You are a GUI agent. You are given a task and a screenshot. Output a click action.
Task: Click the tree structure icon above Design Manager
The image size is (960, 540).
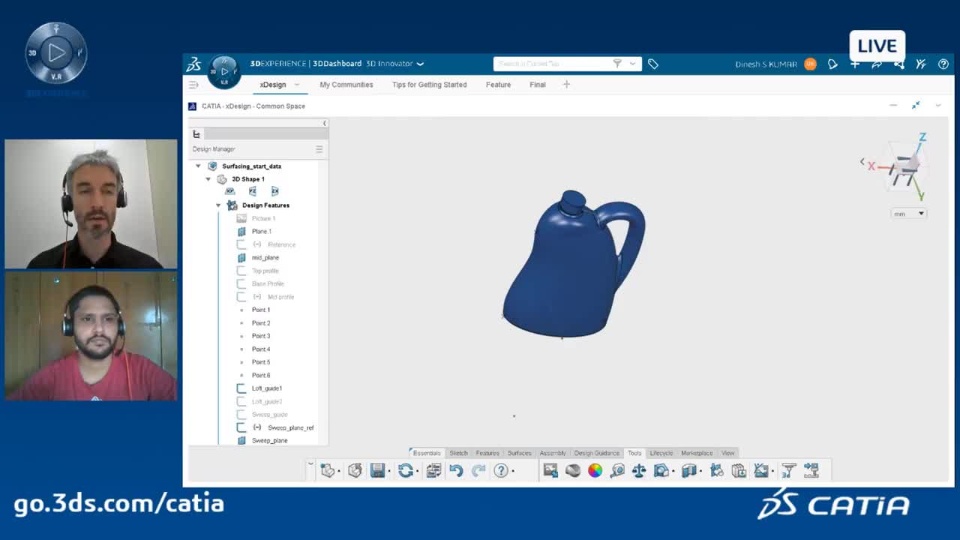[197, 134]
